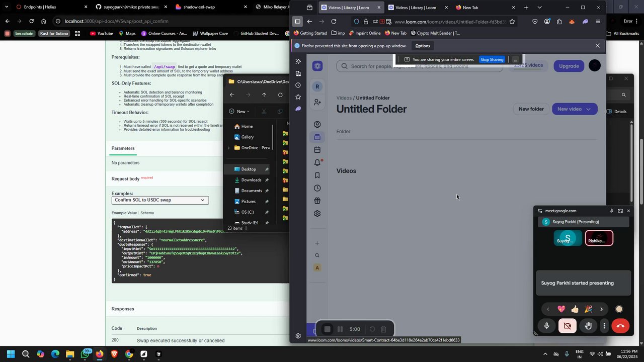
Task: Open Loom Library folder icon in sidebar
Action: click(x=317, y=137)
